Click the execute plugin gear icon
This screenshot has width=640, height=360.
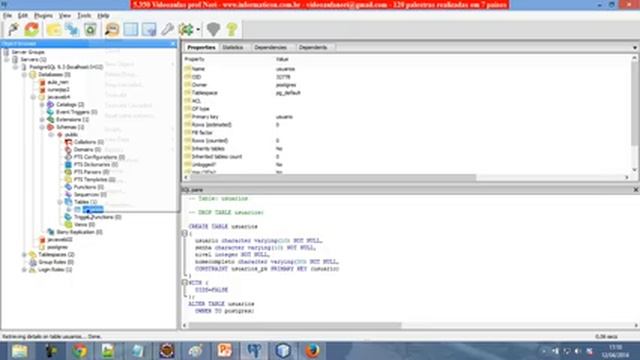[186, 29]
